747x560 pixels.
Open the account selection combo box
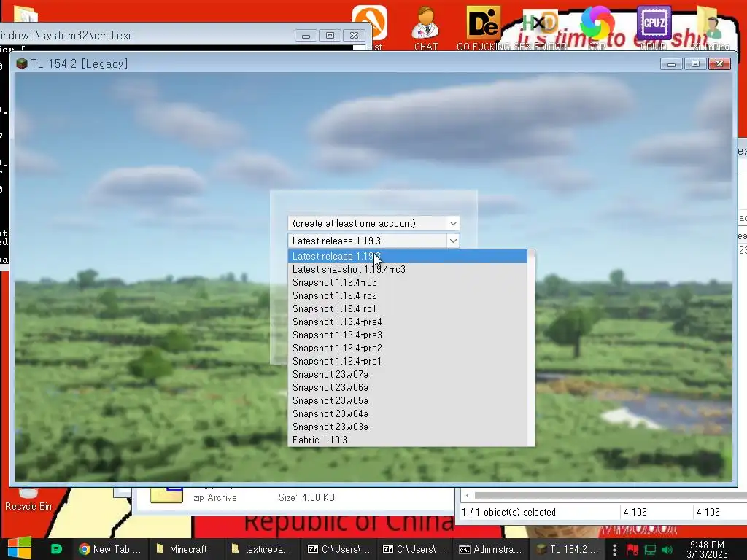373,223
